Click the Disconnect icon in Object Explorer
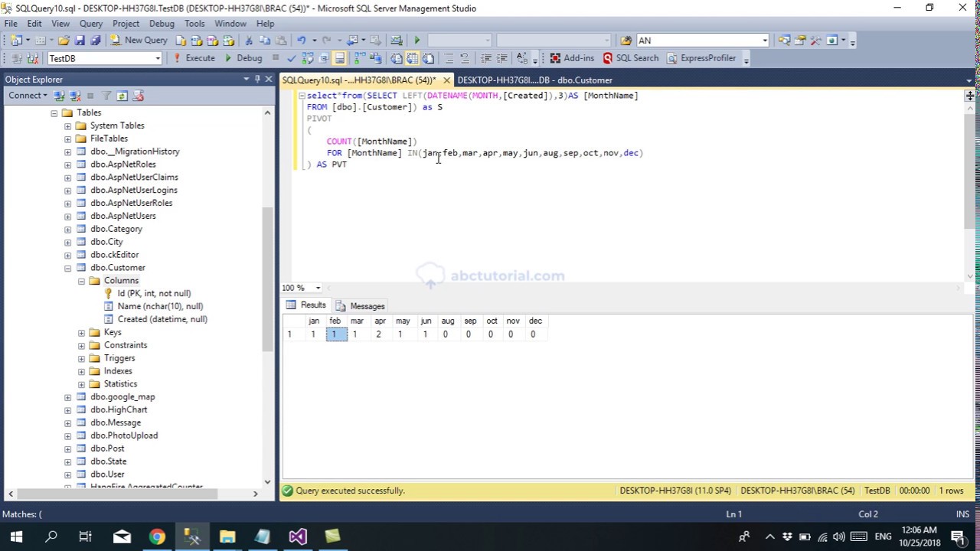 (75, 96)
